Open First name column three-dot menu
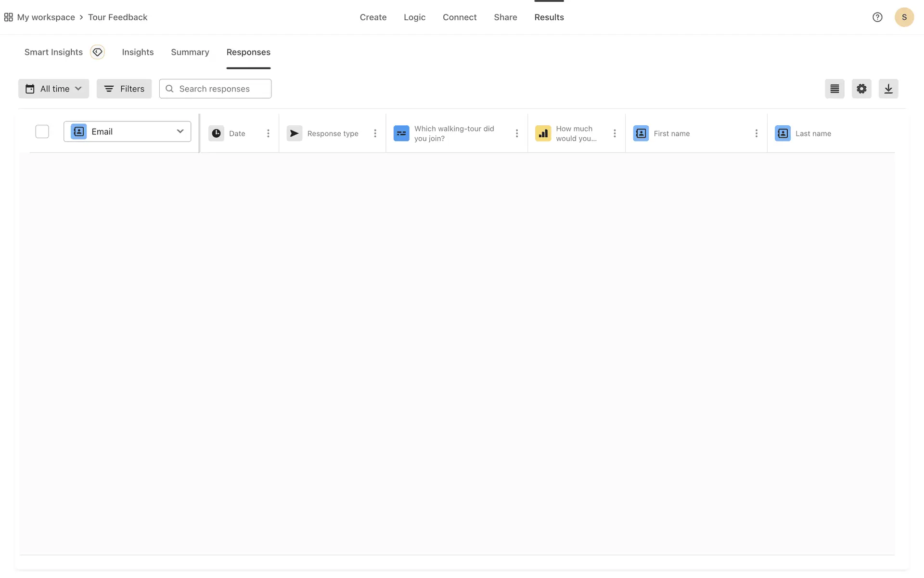Viewport: 924px width, 578px height. [756, 133]
